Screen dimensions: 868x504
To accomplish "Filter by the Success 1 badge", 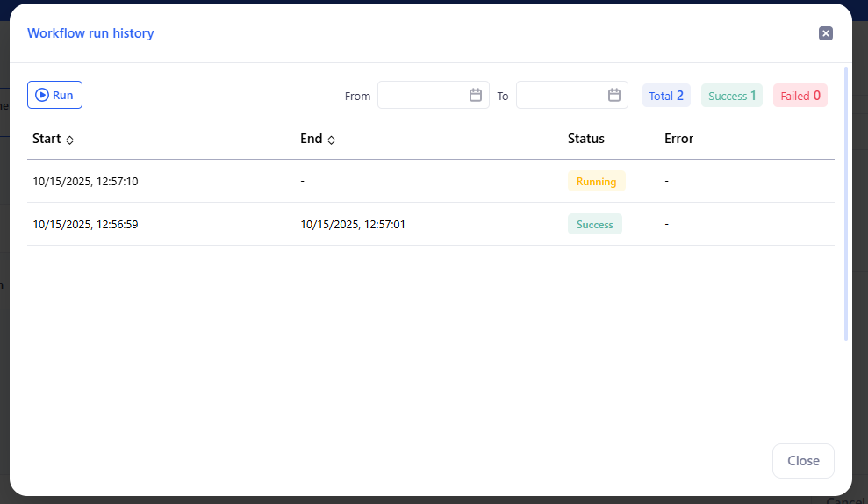I will pyautogui.click(x=732, y=96).
